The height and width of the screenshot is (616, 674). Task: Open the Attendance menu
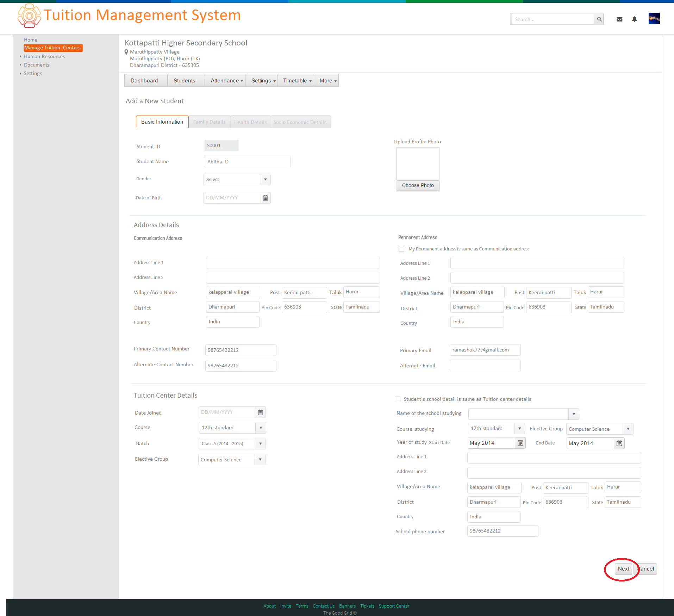(x=227, y=81)
